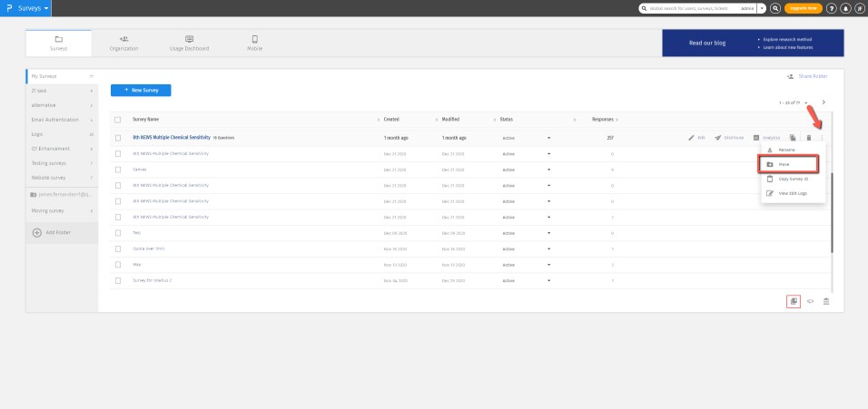Click the trash delete icon in hovered row
The height and width of the screenshot is (409, 868).
point(809,138)
